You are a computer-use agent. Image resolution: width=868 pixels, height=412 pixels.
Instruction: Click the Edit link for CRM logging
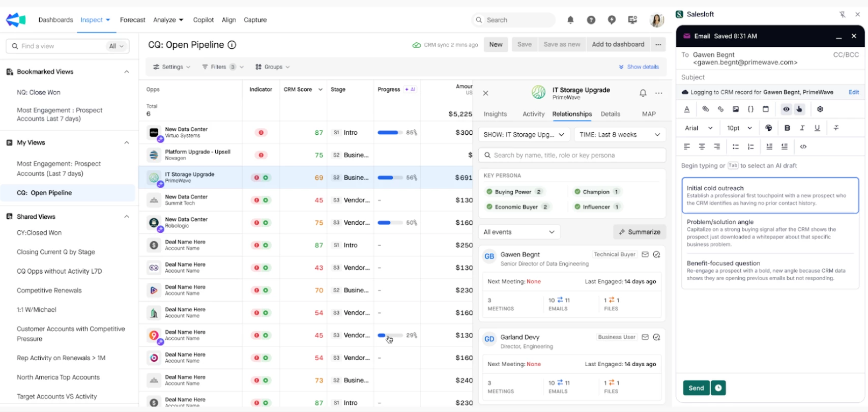(x=854, y=92)
